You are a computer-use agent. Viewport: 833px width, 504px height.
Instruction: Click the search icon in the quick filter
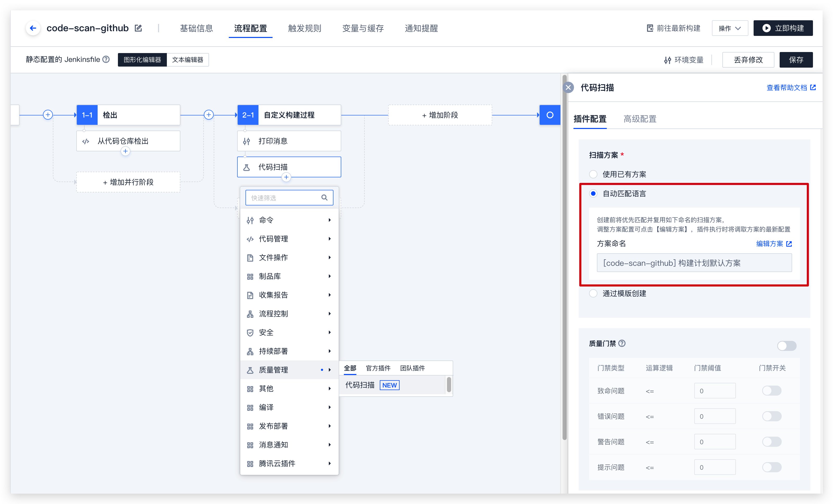tap(325, 198)
